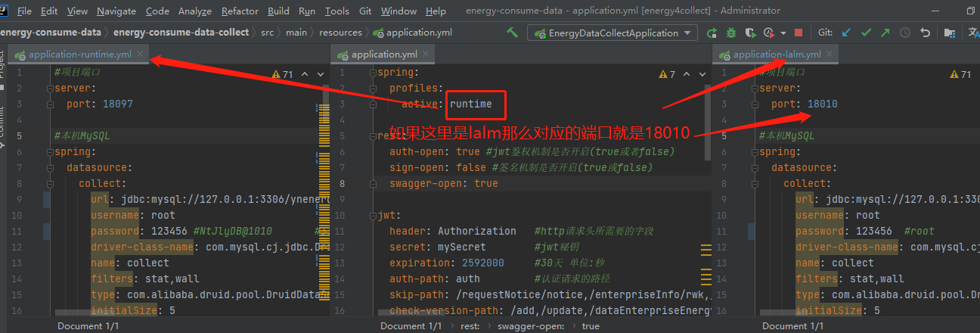Open the Code menu
The width and height of the screenshot is (980, 333).
pyautogui.click(x=157, y=11)
